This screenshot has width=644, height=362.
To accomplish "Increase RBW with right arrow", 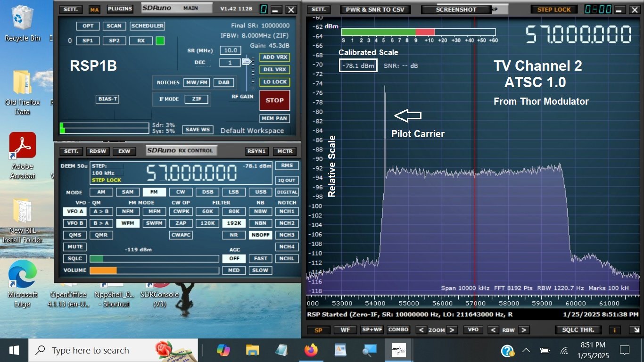I will (x=523, y=330).
